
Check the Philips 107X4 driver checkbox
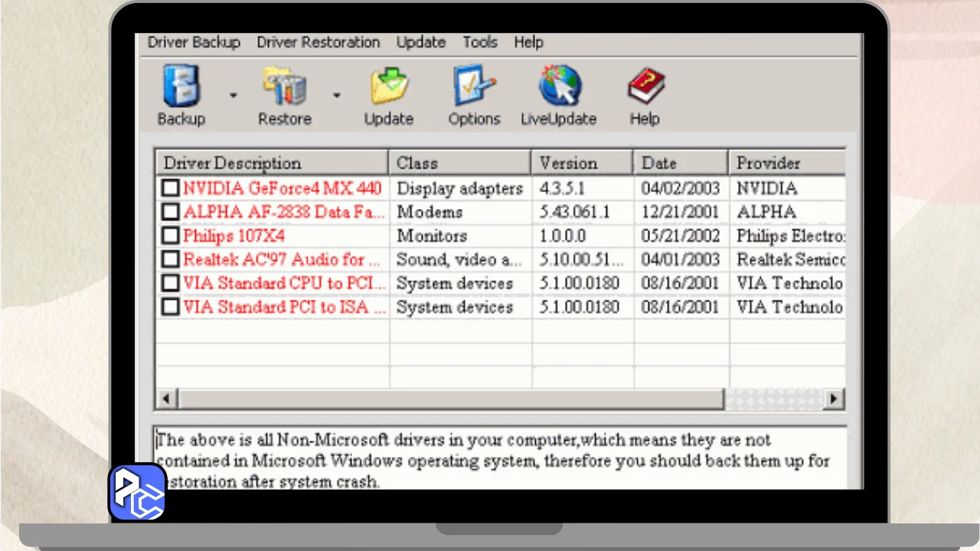(170, 236)
